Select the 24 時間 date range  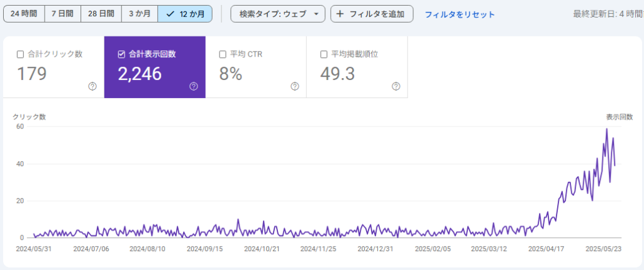(24, 14)
